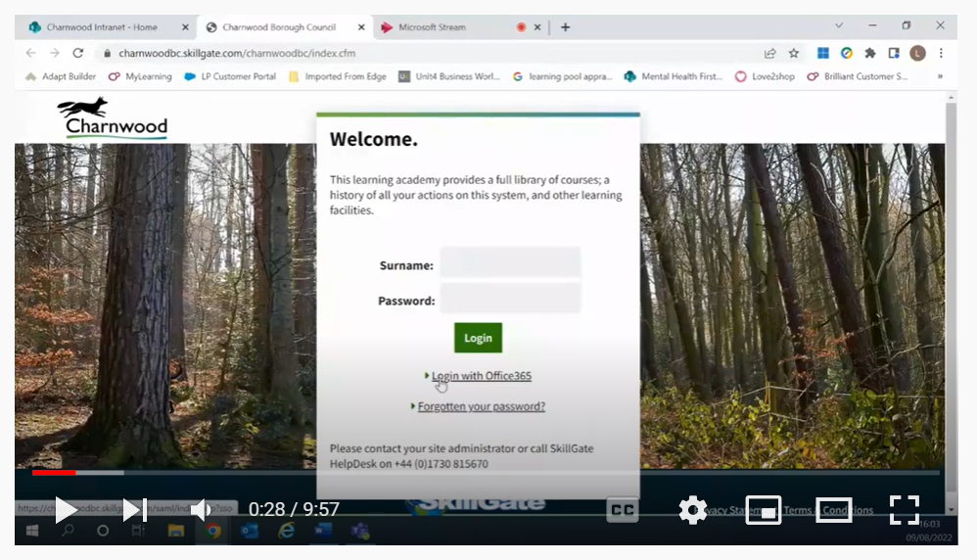Open MyLearning bookmark
This screenshot has height=560, width=977.
(x=140, y=76)
